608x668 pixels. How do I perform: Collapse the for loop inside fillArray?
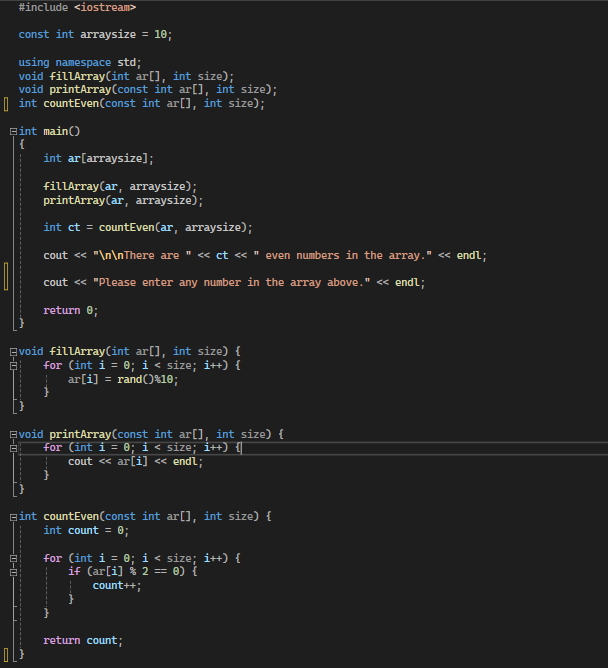13,366
